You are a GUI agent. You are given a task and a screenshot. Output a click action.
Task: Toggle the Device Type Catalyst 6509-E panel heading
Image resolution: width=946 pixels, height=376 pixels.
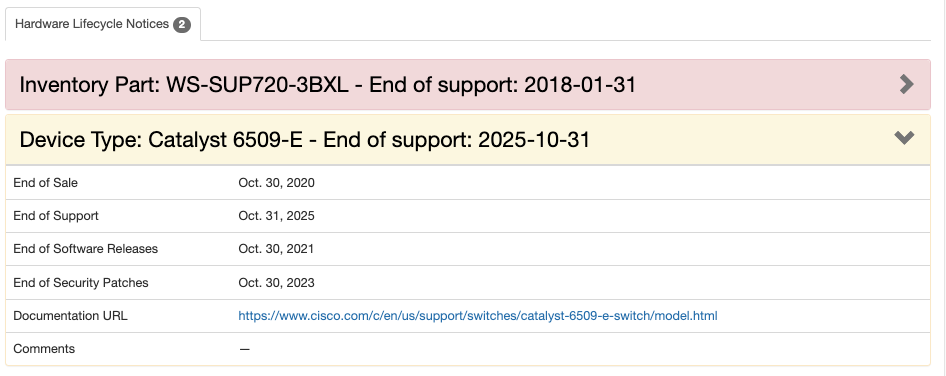tap(468, 139)
